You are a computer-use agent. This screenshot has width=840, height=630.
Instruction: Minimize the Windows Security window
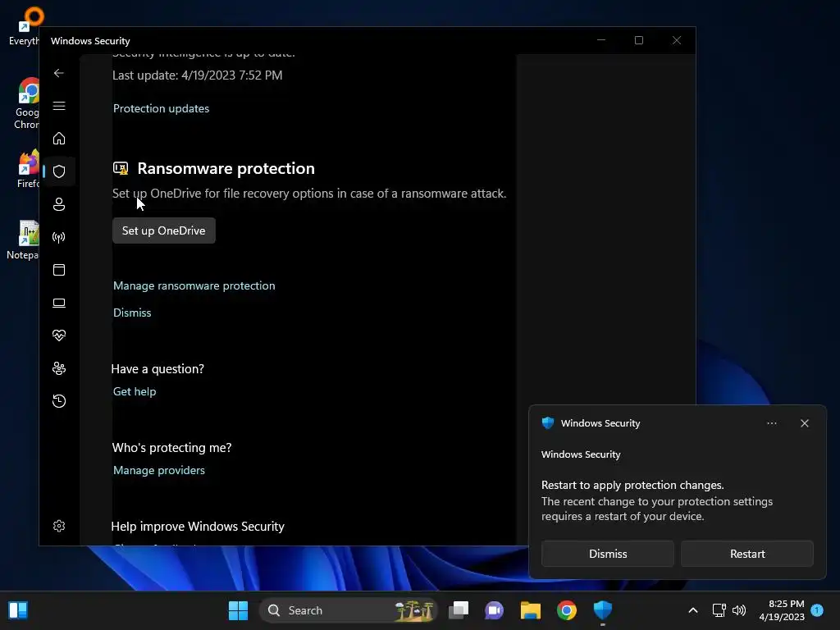pyautogui.click(x=601, y=40)
